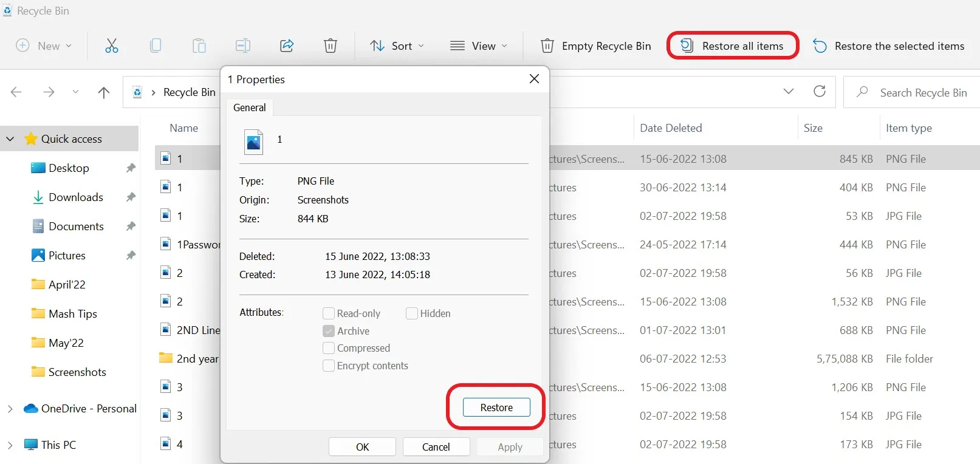Image resolution: width=980 pixels, height=464 pixels.
Task: Refresh the Recycle Bin view
Action: point(820,92)
